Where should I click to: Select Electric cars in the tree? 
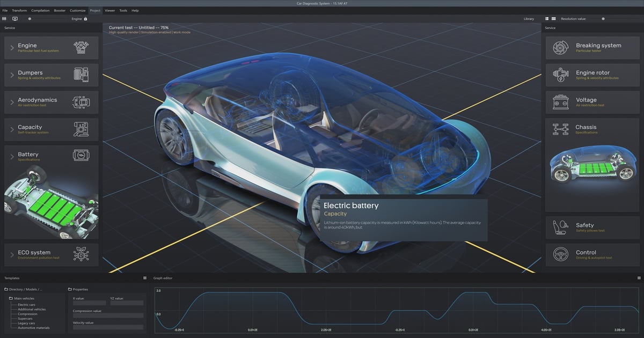click(26, 305)
